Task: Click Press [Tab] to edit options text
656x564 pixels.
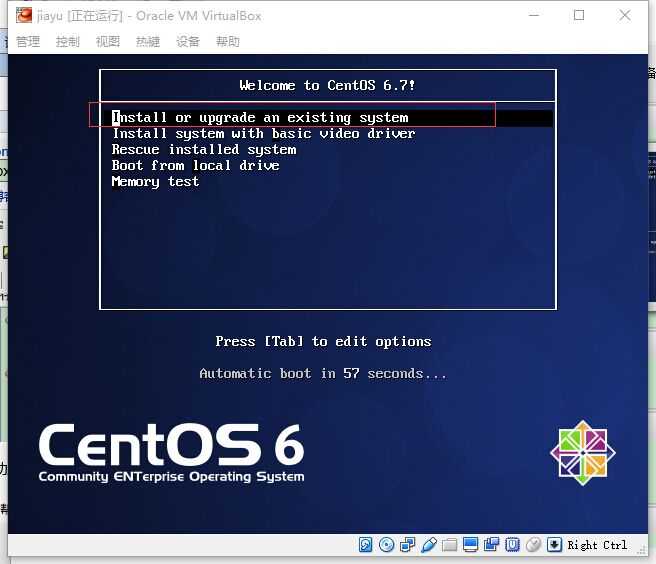Action: pyautogui.click(x=323, y=341)
